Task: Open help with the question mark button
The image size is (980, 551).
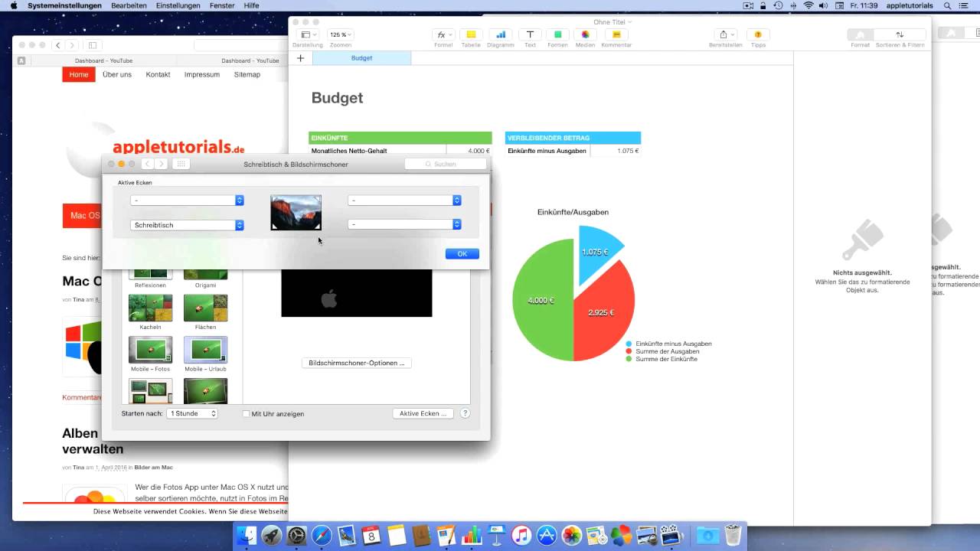Action: [465, 413]
